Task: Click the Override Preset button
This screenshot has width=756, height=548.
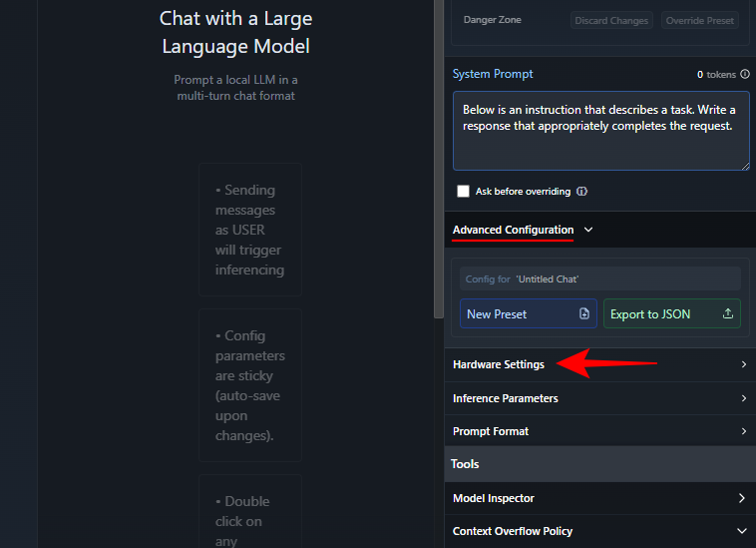Action: click(x=699, y=21)
